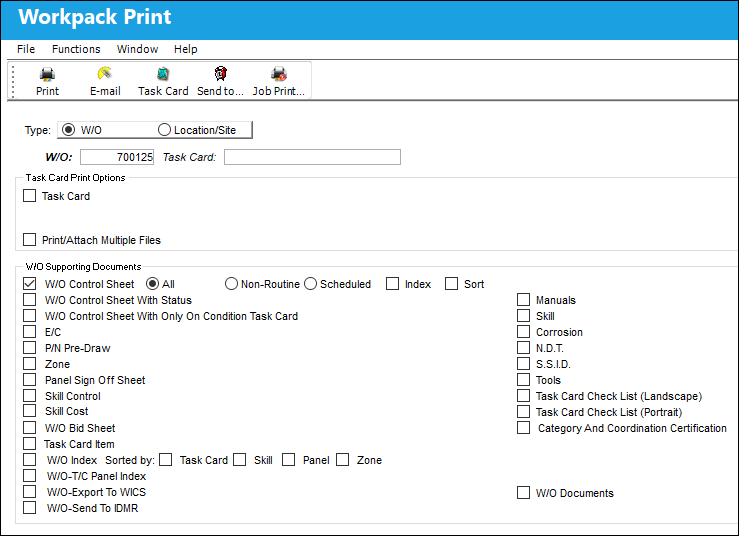The width and height of the screenshot is (739, 536).
Task: Enable the W/O Bid Sheet checkbox
Action: click(x=29, y=428)
